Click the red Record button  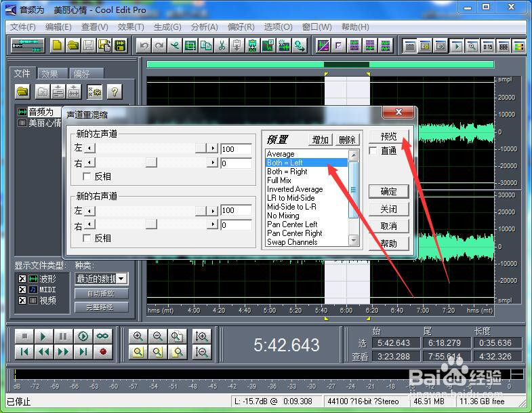tap(102, 351)
